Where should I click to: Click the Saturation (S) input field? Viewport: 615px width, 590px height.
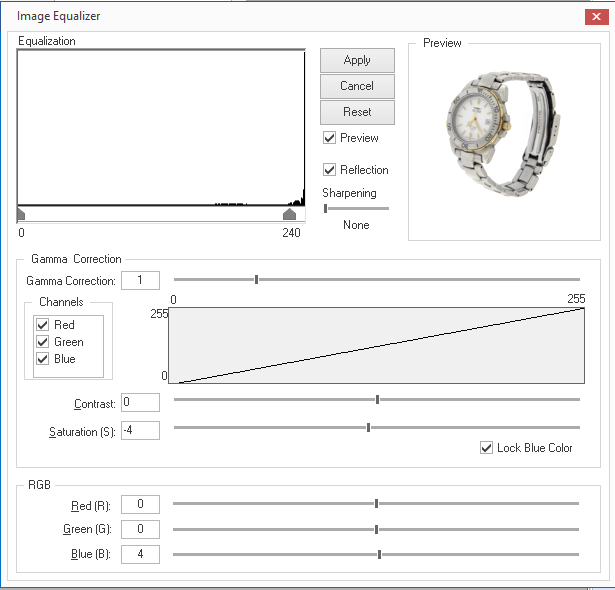(140, 430)
